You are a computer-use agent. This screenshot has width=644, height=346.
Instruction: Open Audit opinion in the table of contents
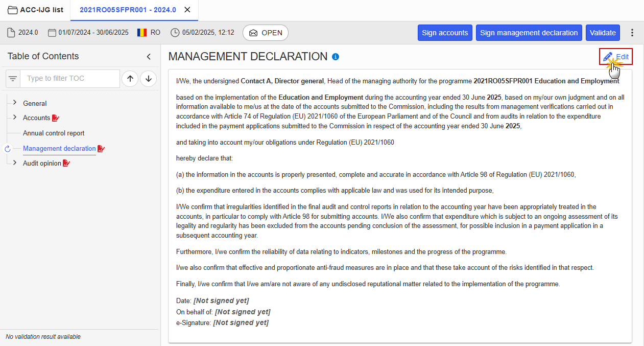coord(42,163)
